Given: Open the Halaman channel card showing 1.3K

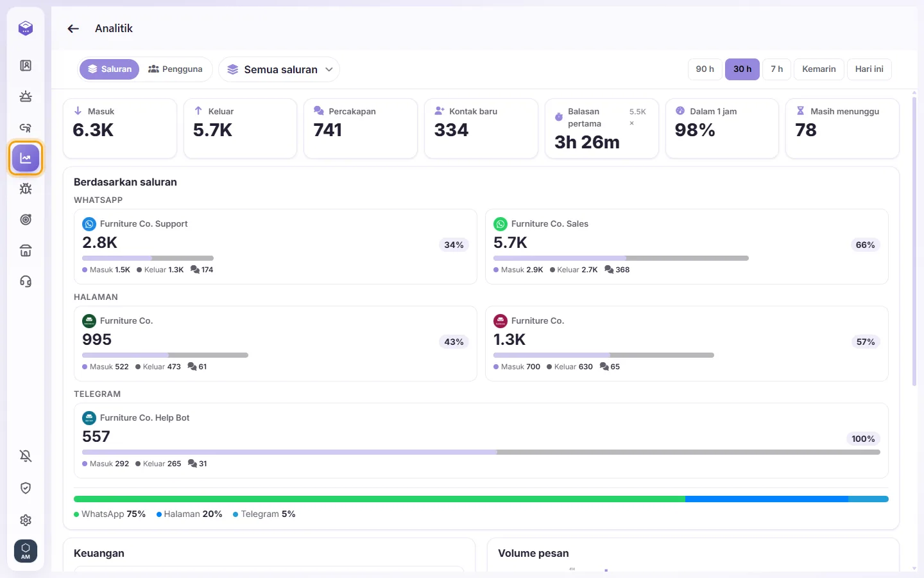Looking at the screenshot, I should pyautogui.click(x=687, y=344).
